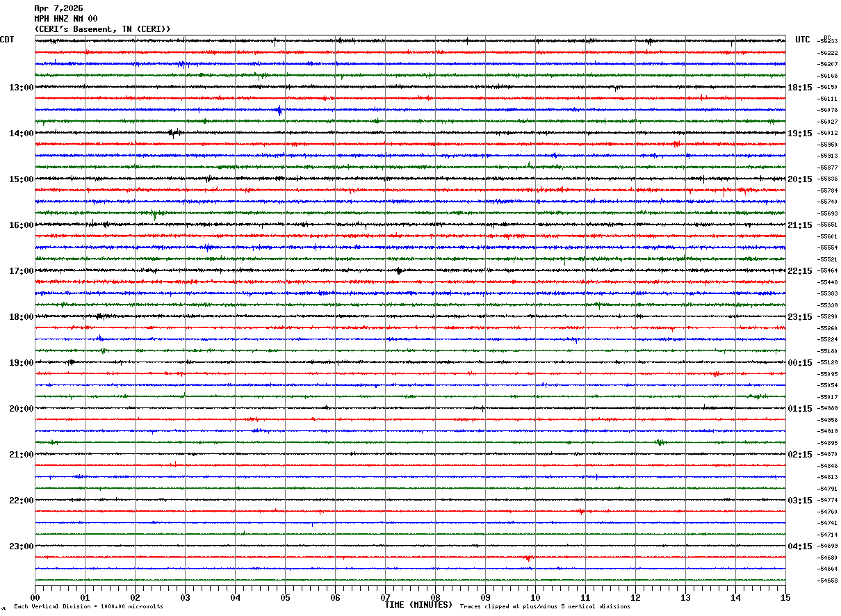Viewport: 841px width, 616px height.
Task: Click the DC offset value '-55180'
Action: point(827,351)
